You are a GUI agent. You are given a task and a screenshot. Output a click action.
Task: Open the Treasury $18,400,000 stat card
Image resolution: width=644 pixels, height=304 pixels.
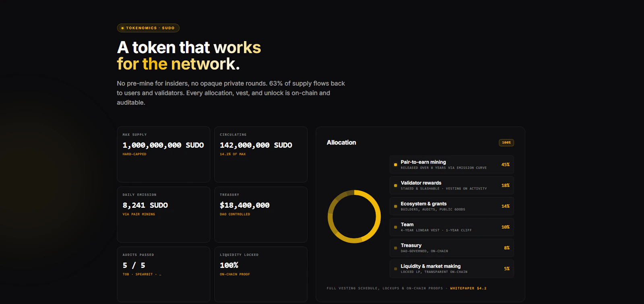tap(261, 215)
